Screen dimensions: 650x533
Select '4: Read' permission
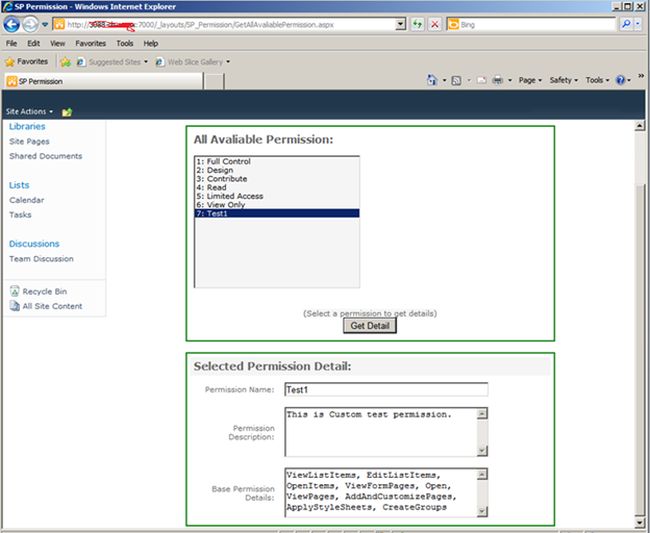point(277,187)
